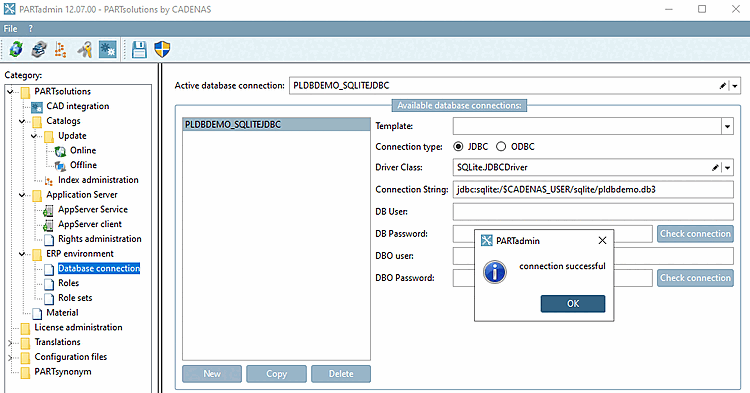Image resolution: width=750 pixels, height=393 pixels.
Task: Save settings with the floppy disk icon
Action: click(139, 49)
